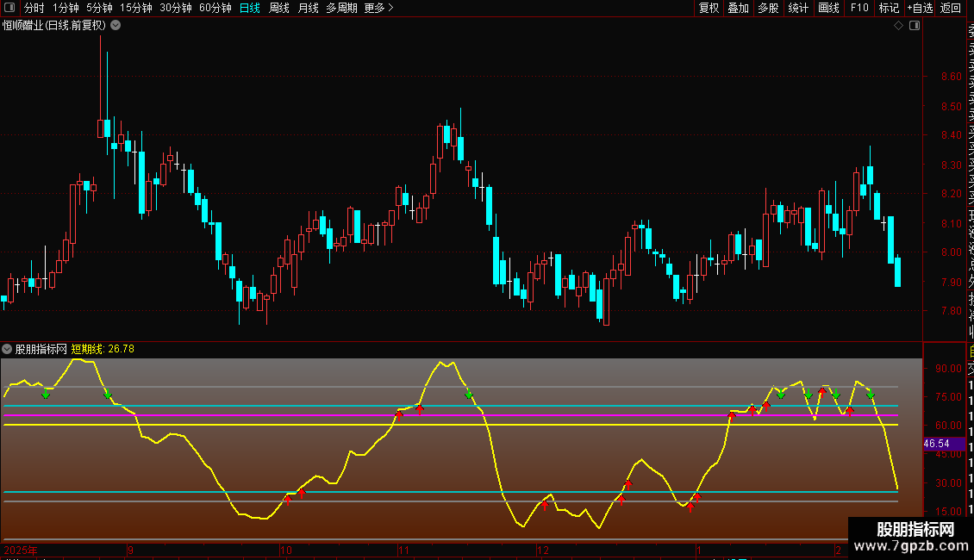This screenshot has height=560, width=974.
Task: Open the 统计 statistics tool
Action: pyautogui.click(x=798, y=8)
